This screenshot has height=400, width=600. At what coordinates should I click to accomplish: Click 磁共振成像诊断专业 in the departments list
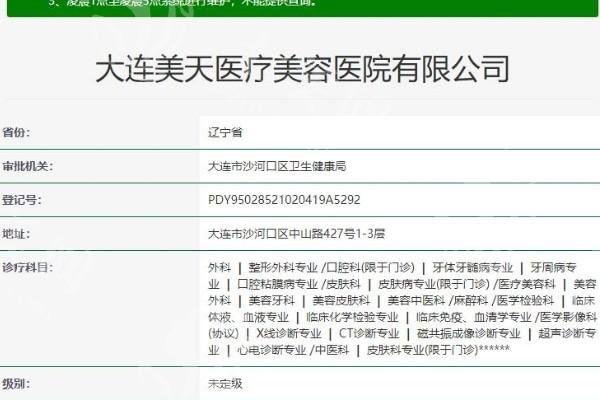coord(469,333)
